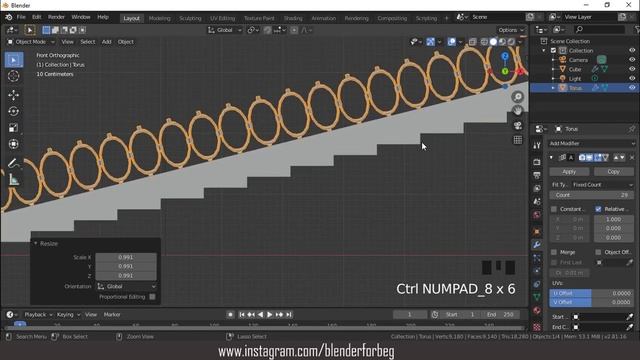This screenshot has width=640, height=360.
Task: Open the Edit menu
Action: (x=37, y=17)
